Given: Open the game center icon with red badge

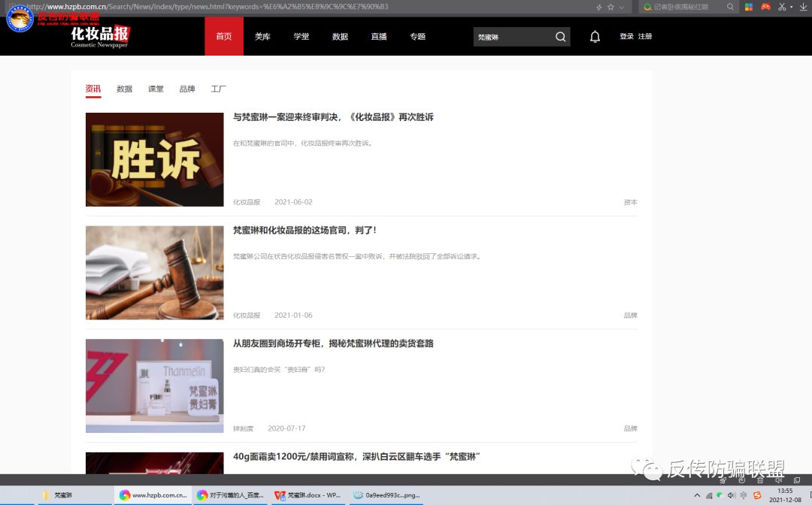Looking at the screenshot, I should tap(765, 7).
